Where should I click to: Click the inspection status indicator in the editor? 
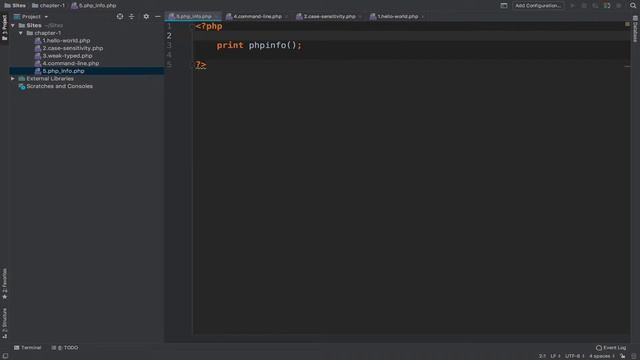point(627,24)
